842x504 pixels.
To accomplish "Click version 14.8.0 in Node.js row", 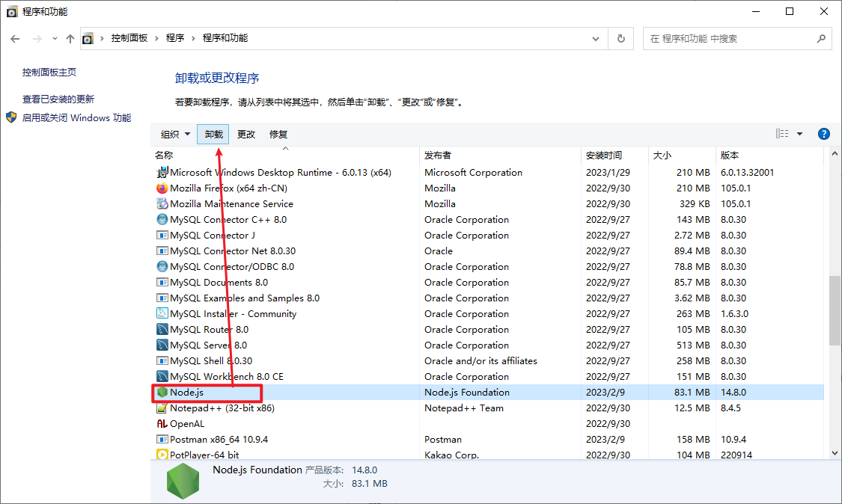I will coord(733,393).
